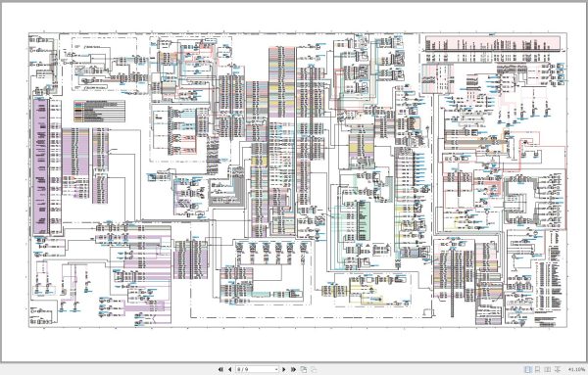Screen dimensions: 588x375
Task: Go to the first page
Action: 220,369
